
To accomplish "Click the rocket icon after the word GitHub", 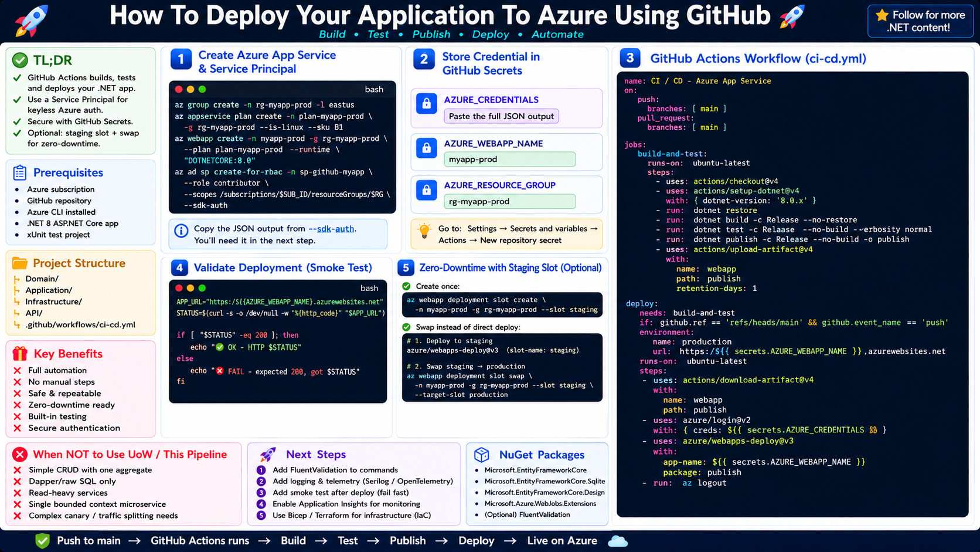I will (792, 16).
